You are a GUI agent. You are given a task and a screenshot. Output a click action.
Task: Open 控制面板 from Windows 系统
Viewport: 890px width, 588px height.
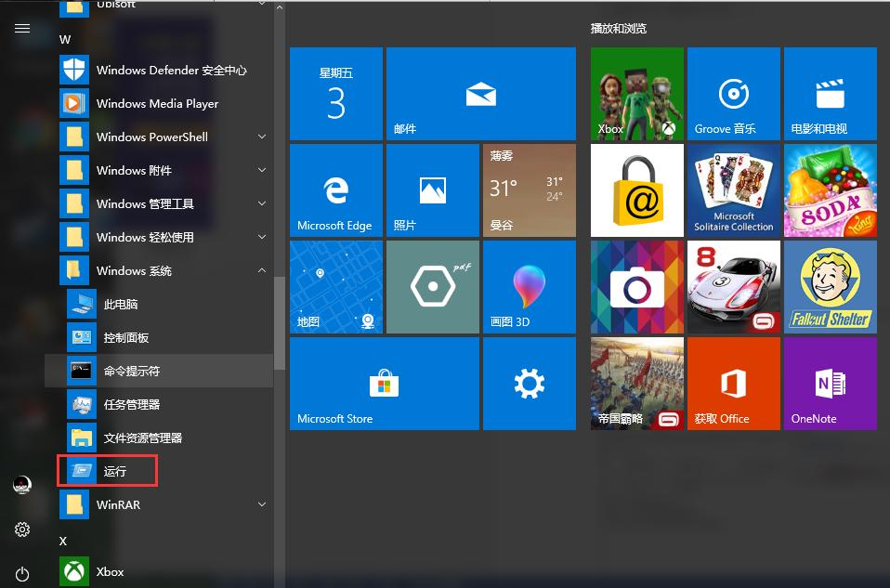pyautogui.click(x=126, y=337)
